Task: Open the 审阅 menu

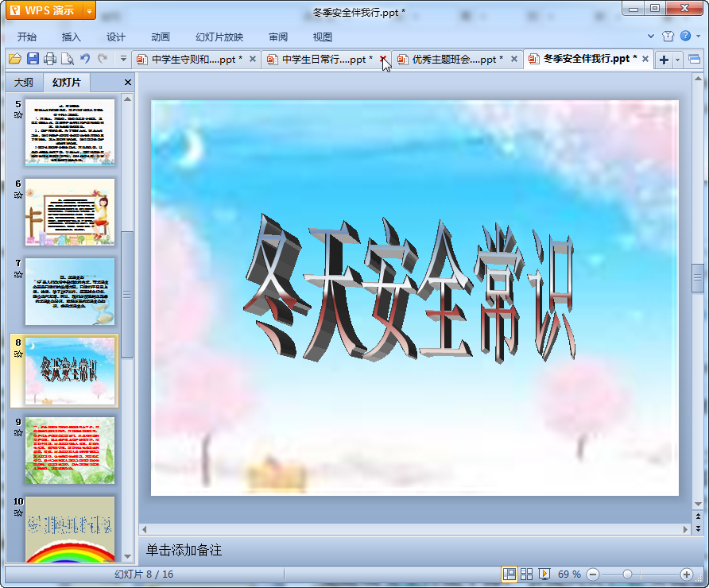Action: 278,37
